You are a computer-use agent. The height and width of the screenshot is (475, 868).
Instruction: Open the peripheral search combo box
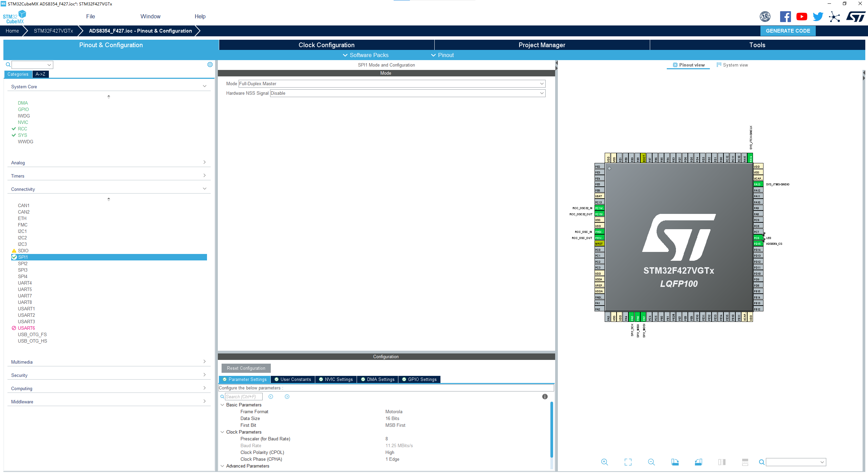pos(32,65)
